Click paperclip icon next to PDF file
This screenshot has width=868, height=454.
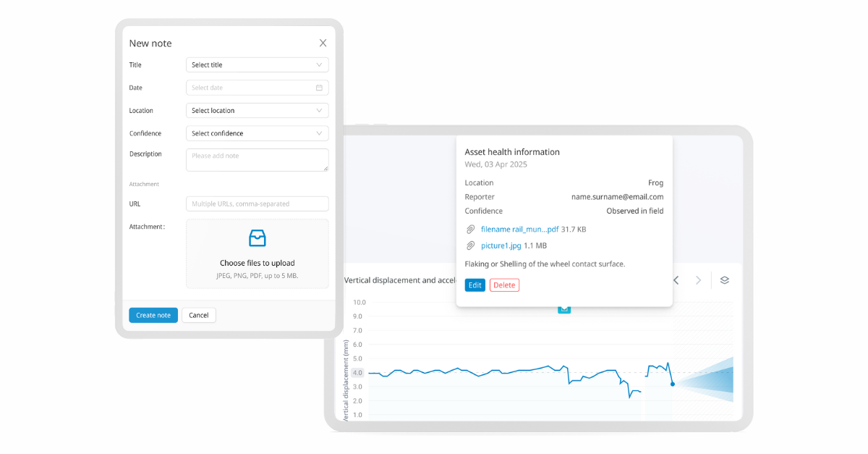click(471, 230)
